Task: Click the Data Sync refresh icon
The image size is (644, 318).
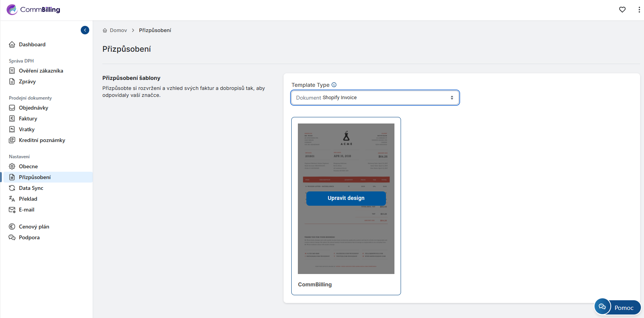Action: coord(12,188)
